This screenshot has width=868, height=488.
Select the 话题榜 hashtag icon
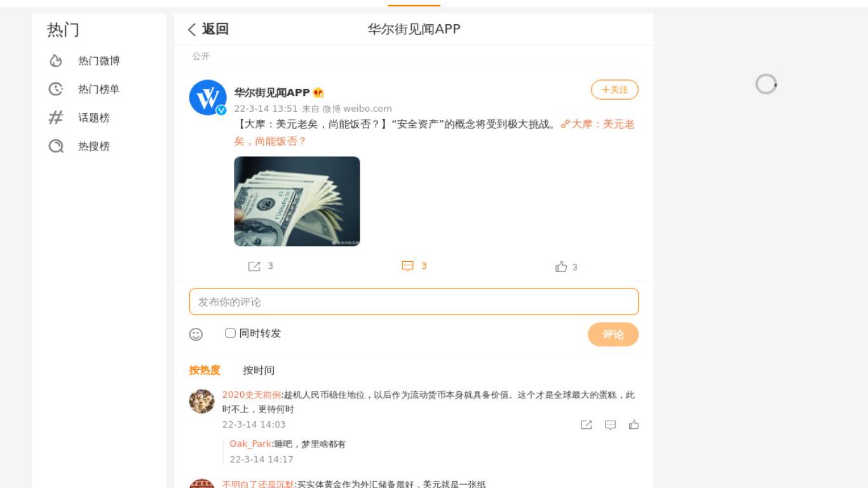pyautogui.click(x=56, y=118)
